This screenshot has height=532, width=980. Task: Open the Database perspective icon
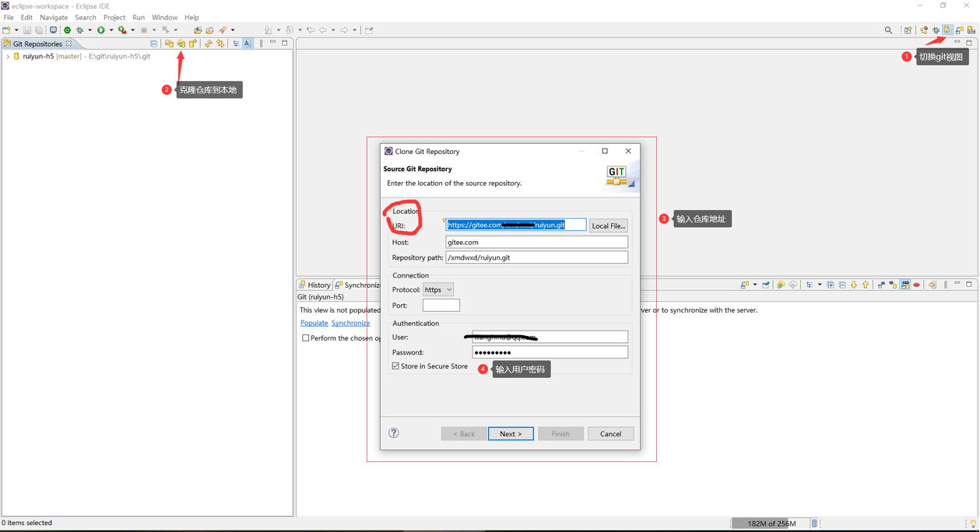coord(971,30)
